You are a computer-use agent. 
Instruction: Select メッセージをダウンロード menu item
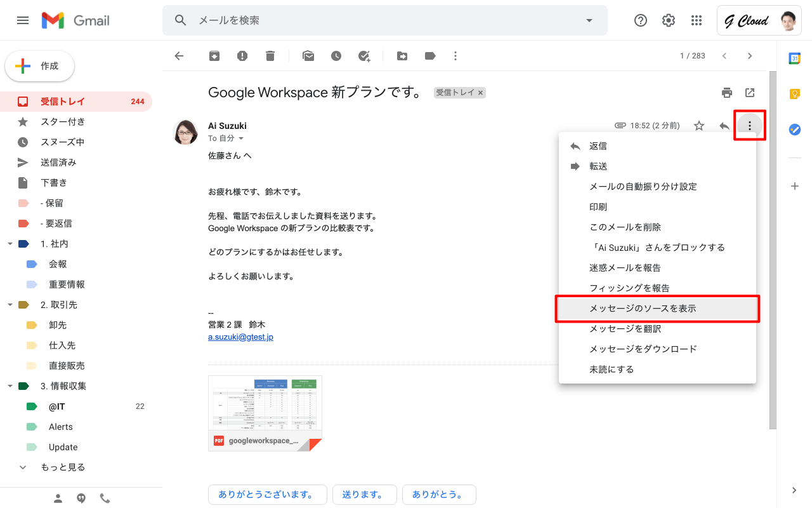[657, 349]
